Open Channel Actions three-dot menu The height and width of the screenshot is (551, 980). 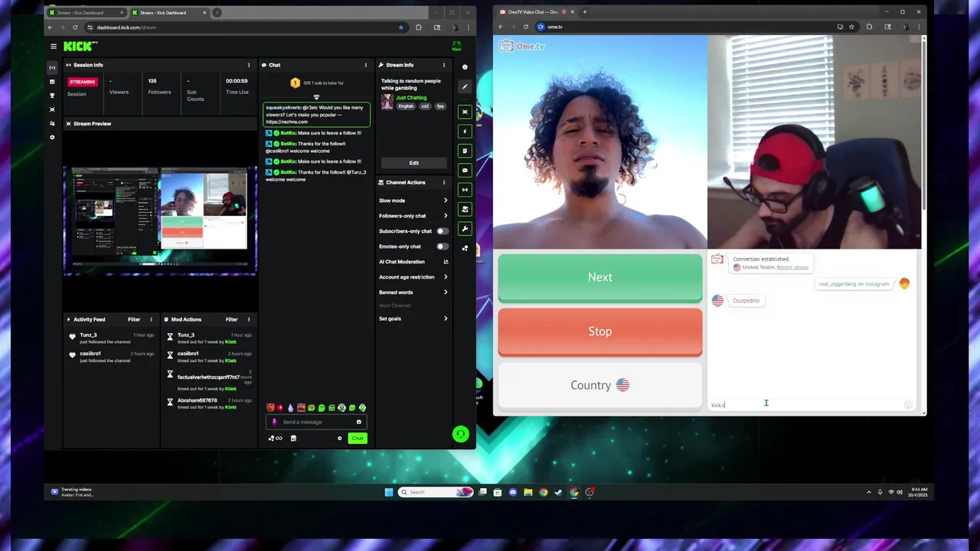click(443, 182)
